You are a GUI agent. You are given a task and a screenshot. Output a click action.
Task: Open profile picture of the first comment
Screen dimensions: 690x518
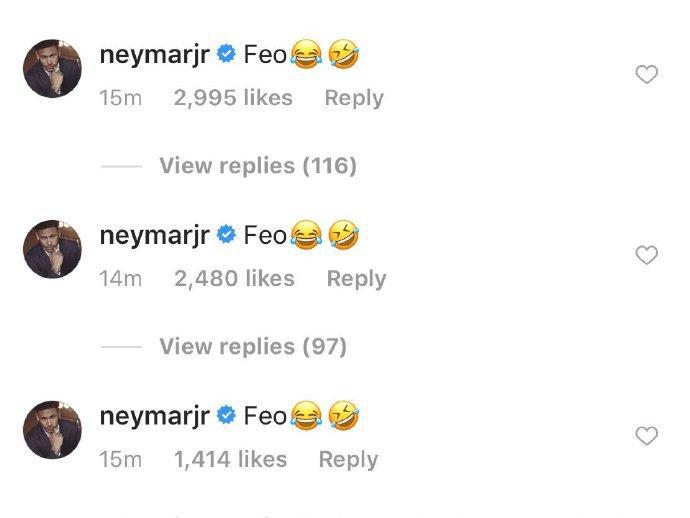click(x=52, y=68)
